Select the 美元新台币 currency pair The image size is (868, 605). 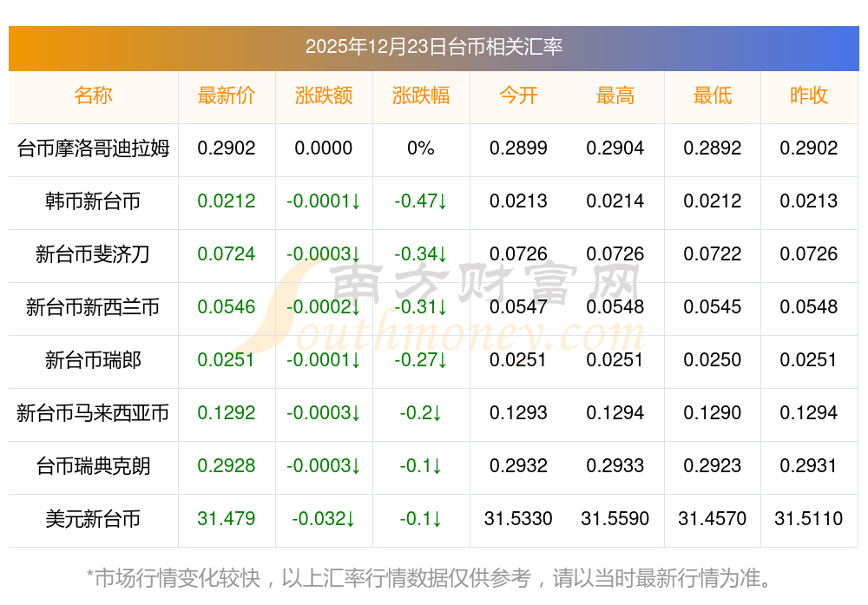93,519
